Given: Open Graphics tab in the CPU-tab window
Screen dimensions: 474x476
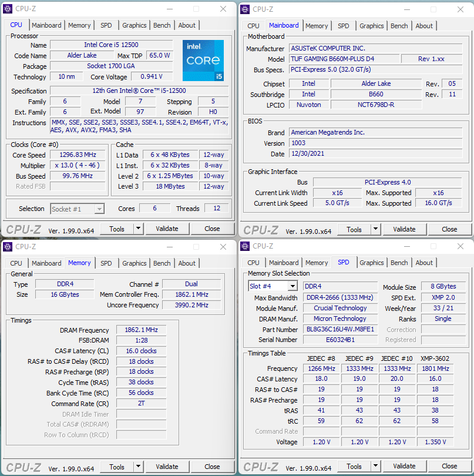Looking at the screenshot, I should click(134, 25).
